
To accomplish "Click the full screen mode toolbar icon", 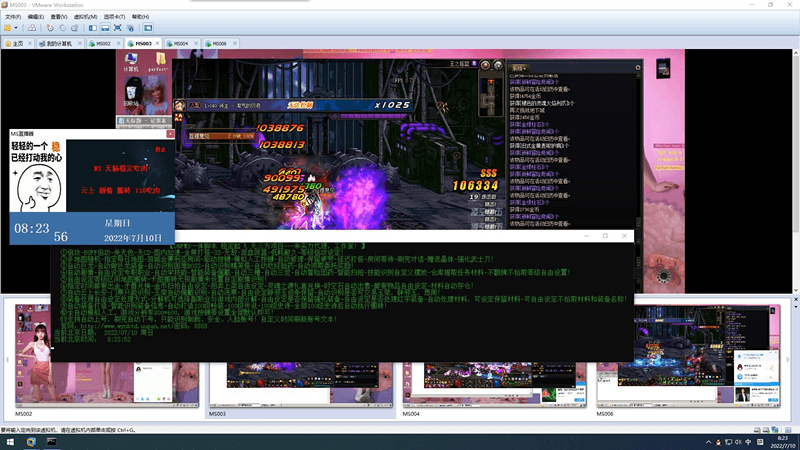I will (117, 28).
